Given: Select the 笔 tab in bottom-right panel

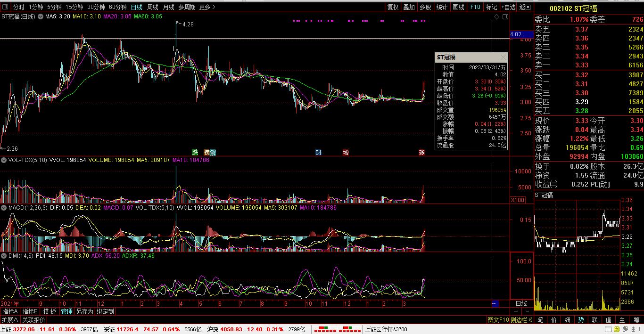Looking at the screenshot, I should (x=540, y=319).
